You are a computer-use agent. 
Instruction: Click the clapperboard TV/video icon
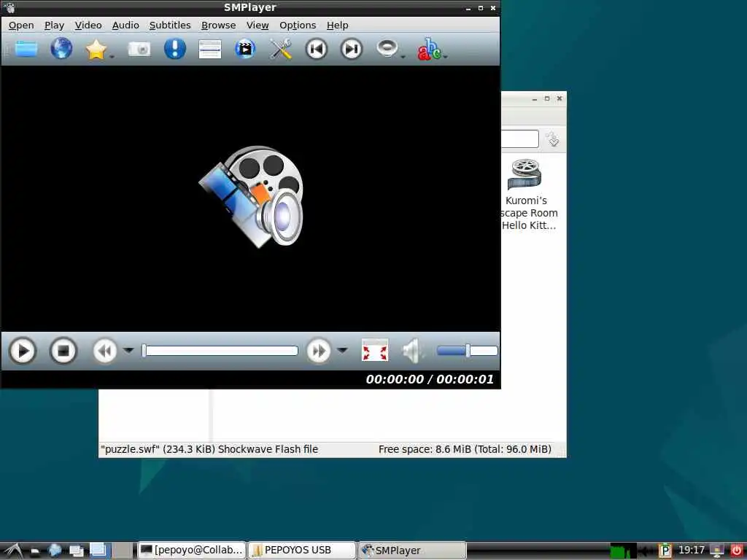tap(245, 49)
